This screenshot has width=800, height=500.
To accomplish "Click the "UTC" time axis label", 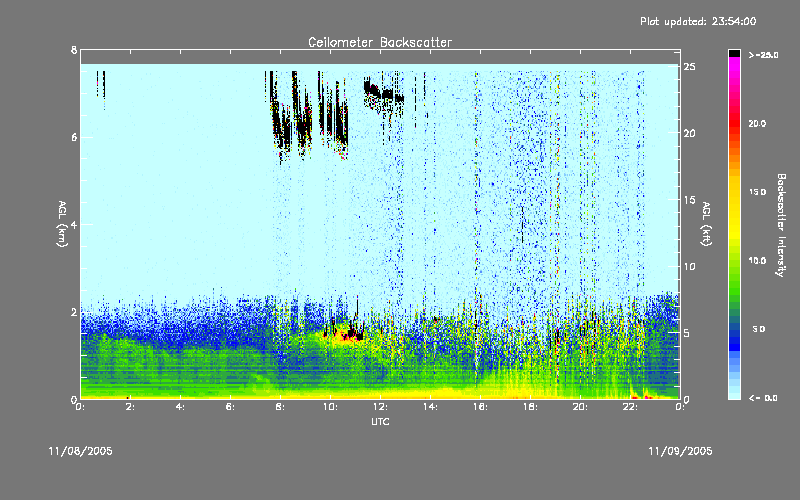I will pyautogui.click(x=380, y=421).
